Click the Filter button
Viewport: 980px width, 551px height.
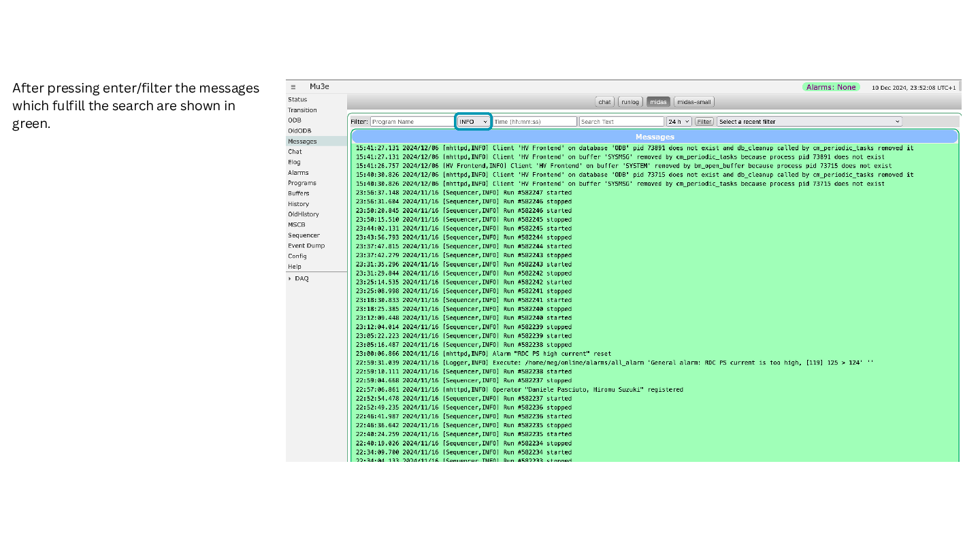click(704, 122)
